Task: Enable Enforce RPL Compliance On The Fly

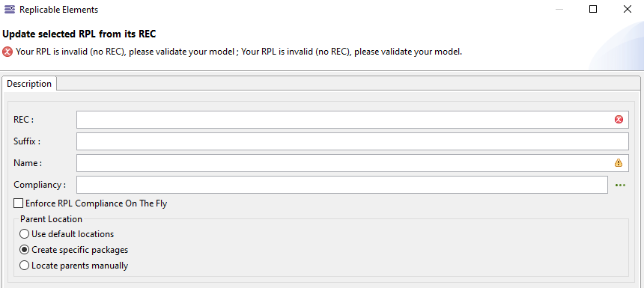Action: point(18,203)
